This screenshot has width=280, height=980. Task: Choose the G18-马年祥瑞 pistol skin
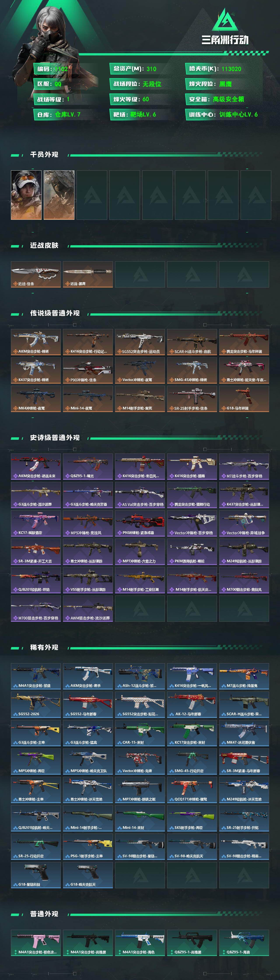244,399
